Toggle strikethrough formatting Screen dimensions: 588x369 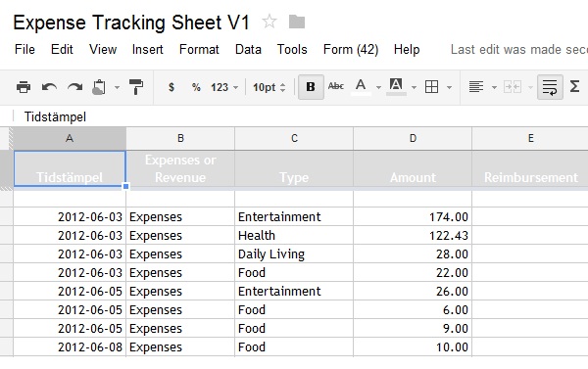click(x=335, y=86)
